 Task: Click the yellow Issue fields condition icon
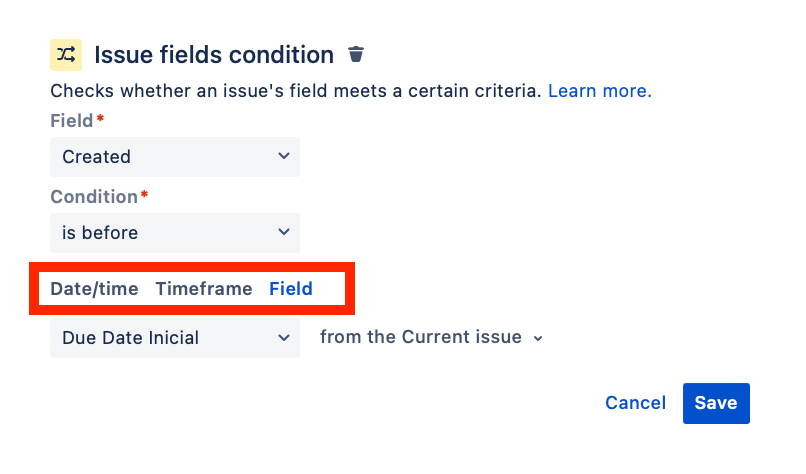coord(66,54)
